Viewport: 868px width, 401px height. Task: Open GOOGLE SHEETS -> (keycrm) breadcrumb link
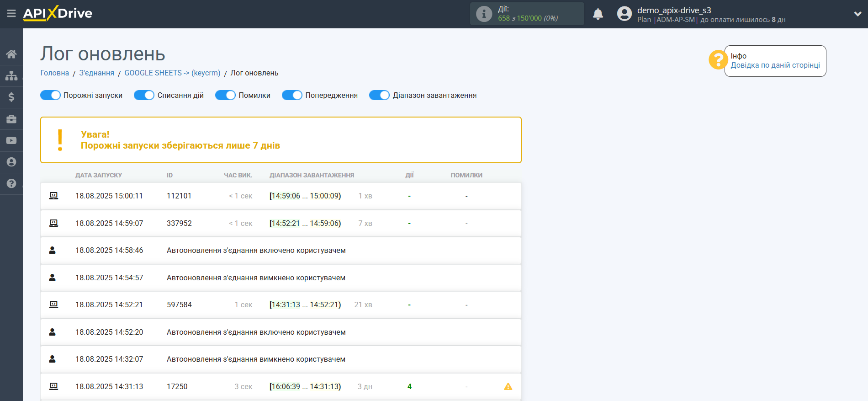(172, 73)
